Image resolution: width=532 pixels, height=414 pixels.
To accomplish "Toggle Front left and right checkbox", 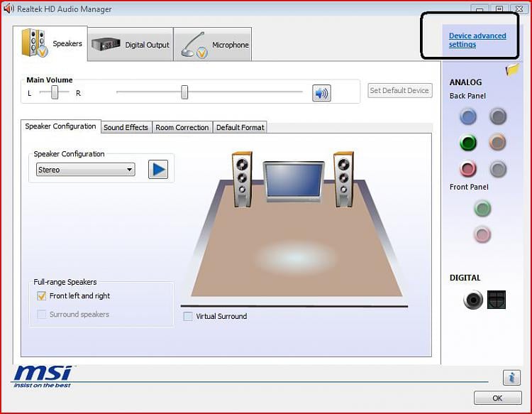I will click(41, 296).
